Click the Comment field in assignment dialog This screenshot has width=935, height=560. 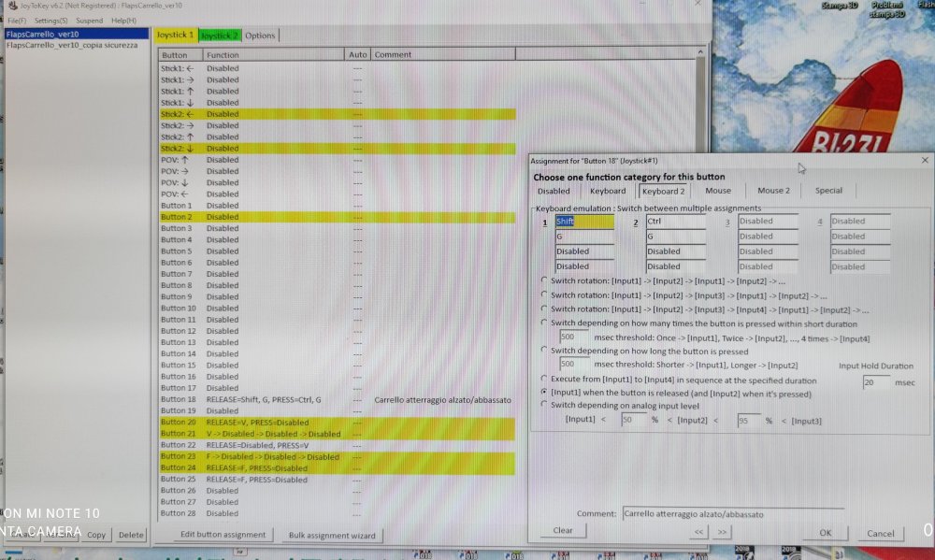coord(733,513)
